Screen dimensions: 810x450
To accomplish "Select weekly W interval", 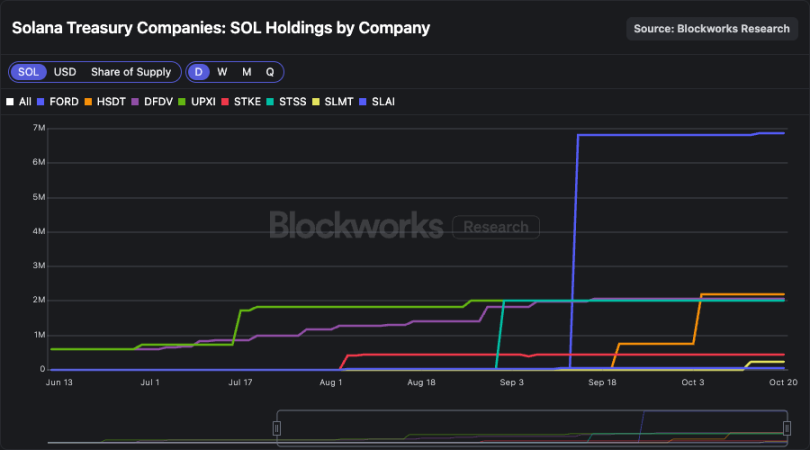I will 222,72.
